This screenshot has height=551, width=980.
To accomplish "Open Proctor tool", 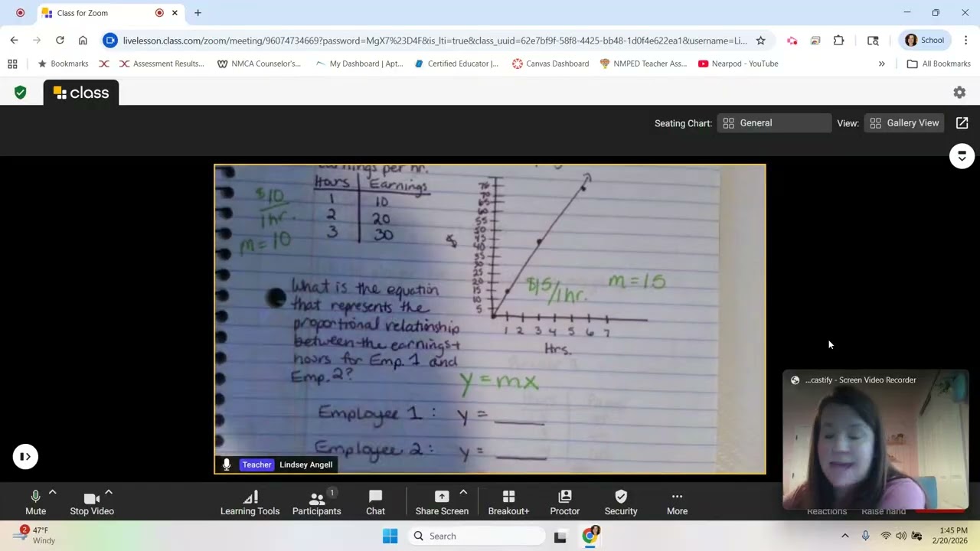I will (564, 503).
